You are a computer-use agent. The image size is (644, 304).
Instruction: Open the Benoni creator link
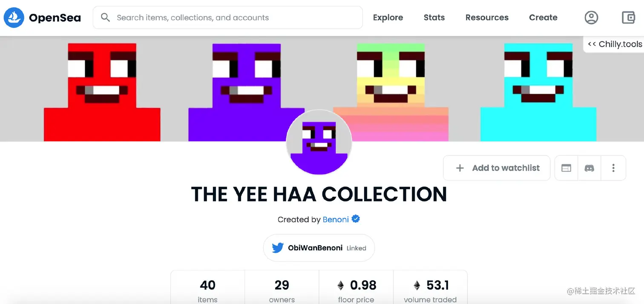click(x=336, y=220)
